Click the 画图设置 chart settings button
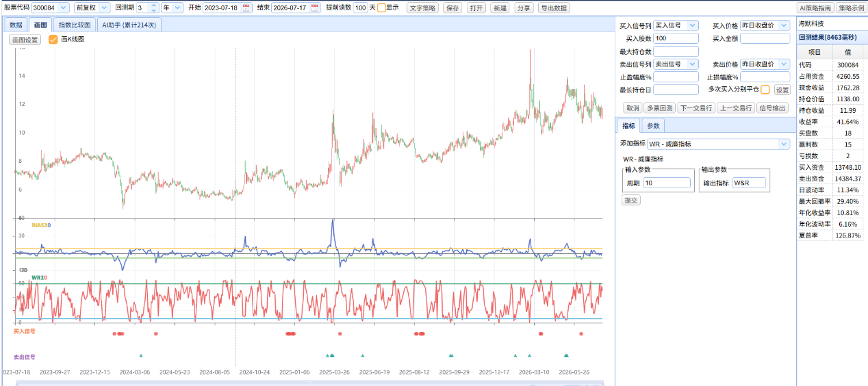Viewport: 868px width, 386px height. [x=26, y=40]
